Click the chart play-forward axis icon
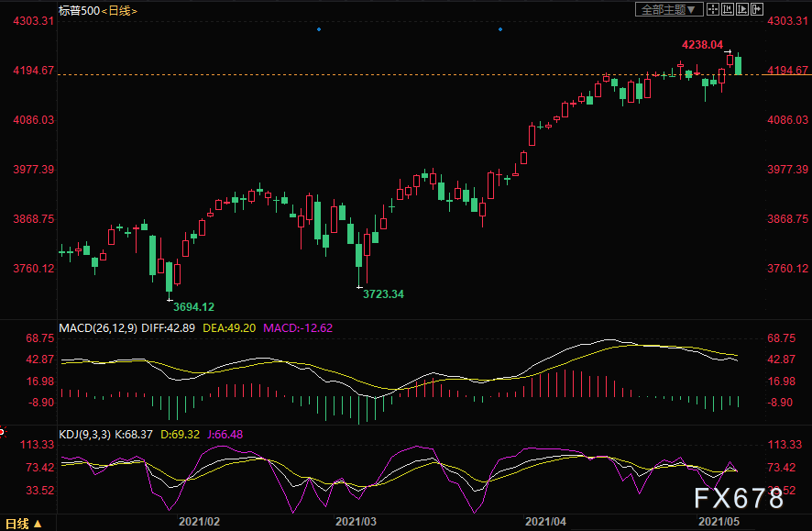The image size is (812, 531). [x=742, y=9]
